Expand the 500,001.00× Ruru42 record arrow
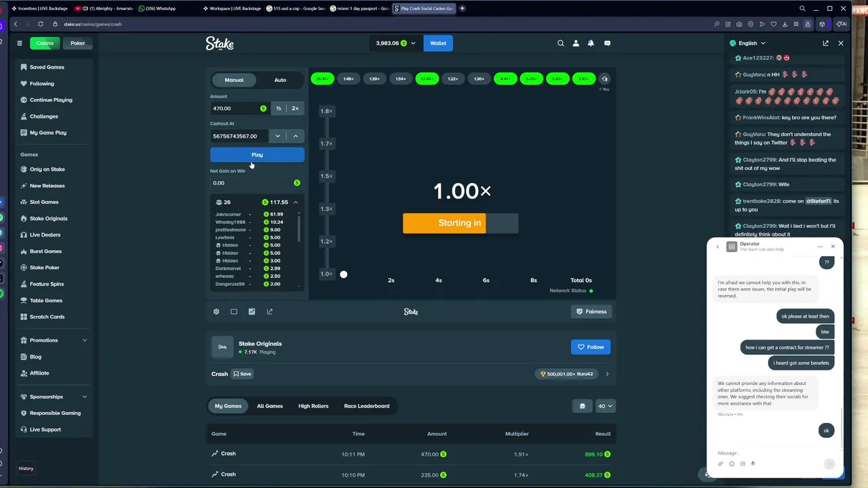The image size is (868, 488). [x=607, y=374]
